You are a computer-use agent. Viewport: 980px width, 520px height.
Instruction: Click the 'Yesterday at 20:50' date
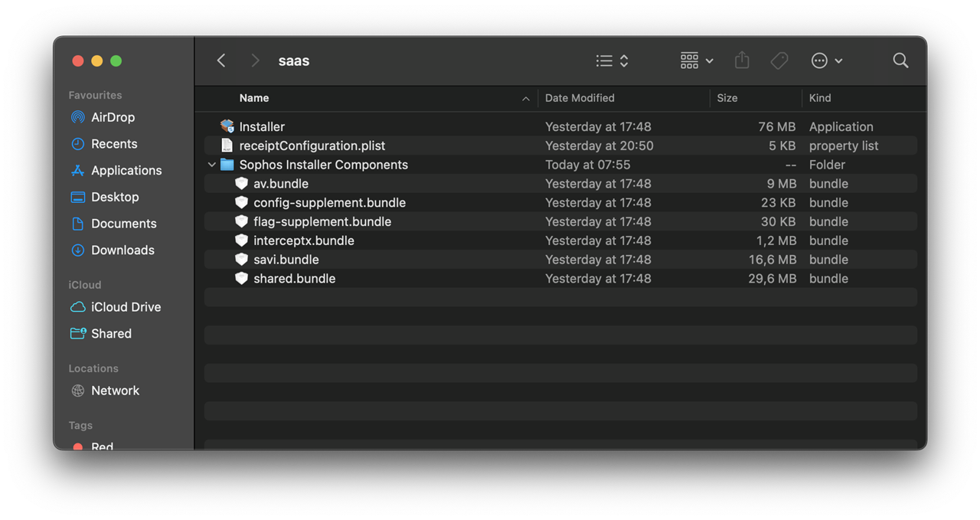(599, 146)
